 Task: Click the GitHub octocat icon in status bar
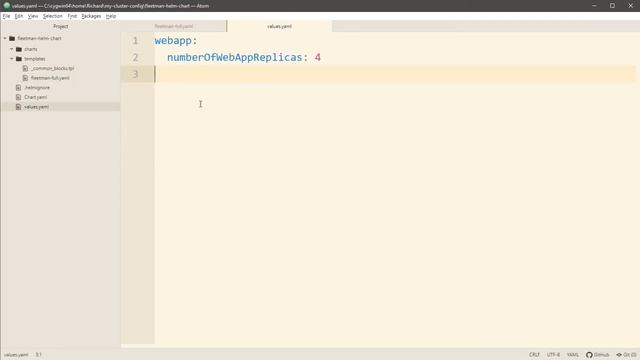click(589, 355)
